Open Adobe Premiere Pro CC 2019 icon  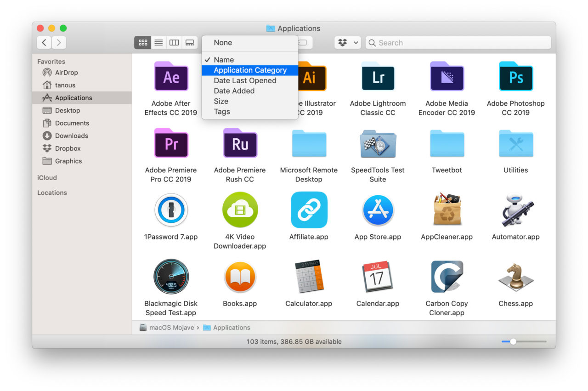coord(171,143)
